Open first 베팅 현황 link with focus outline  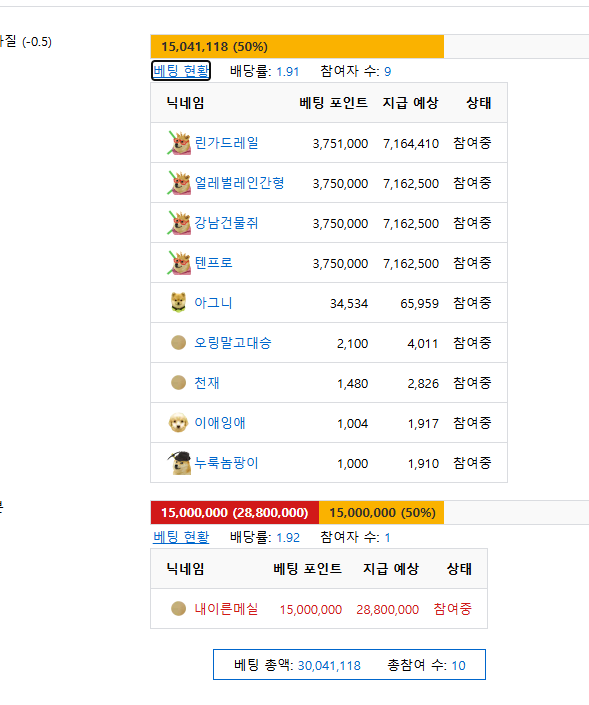[181, 71]
